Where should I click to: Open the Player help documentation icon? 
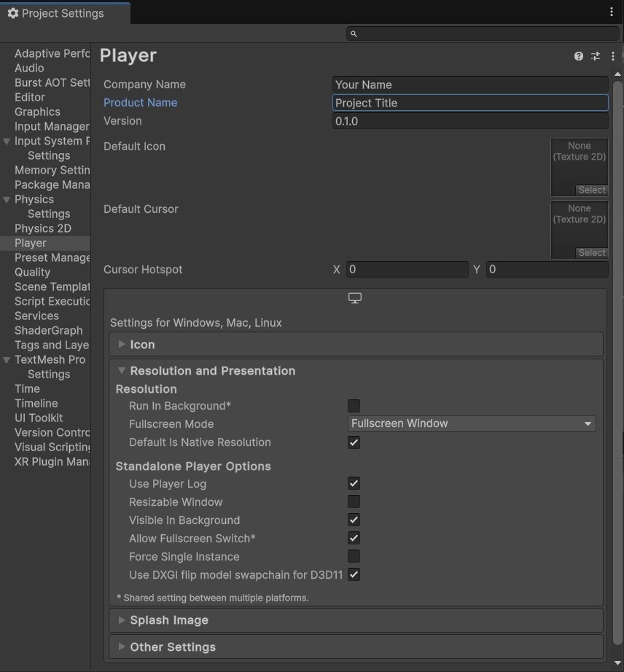tap(579, 56)
